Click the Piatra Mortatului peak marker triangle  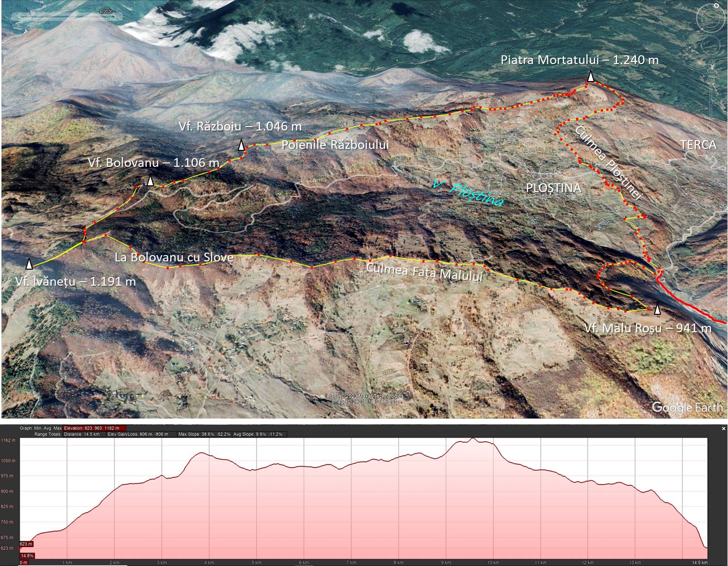pyautogui.click(x=591, y=76)
